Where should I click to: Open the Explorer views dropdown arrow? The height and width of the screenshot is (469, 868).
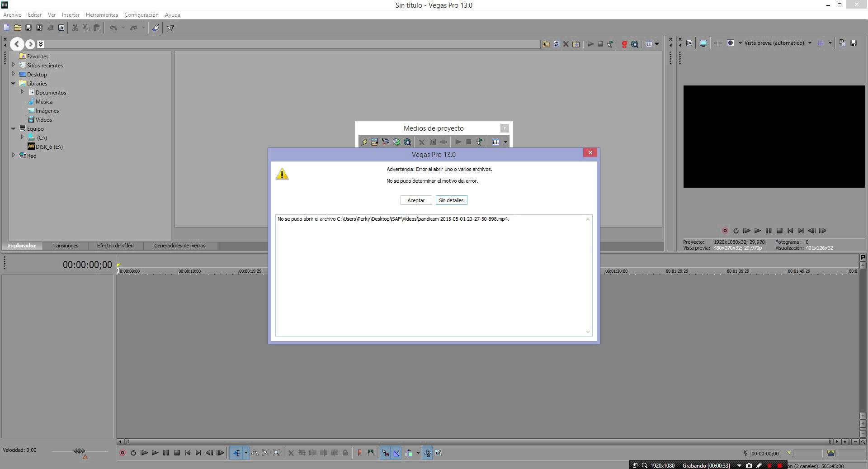657,44
